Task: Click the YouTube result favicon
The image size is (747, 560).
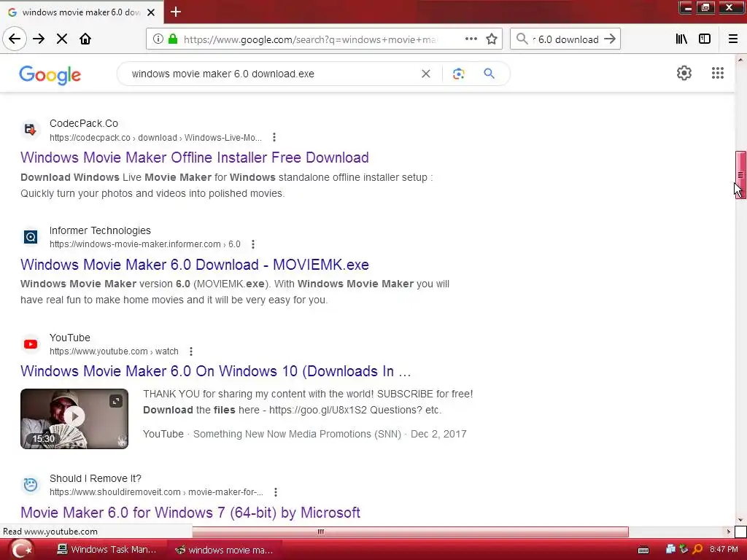Action: point(31,344)
